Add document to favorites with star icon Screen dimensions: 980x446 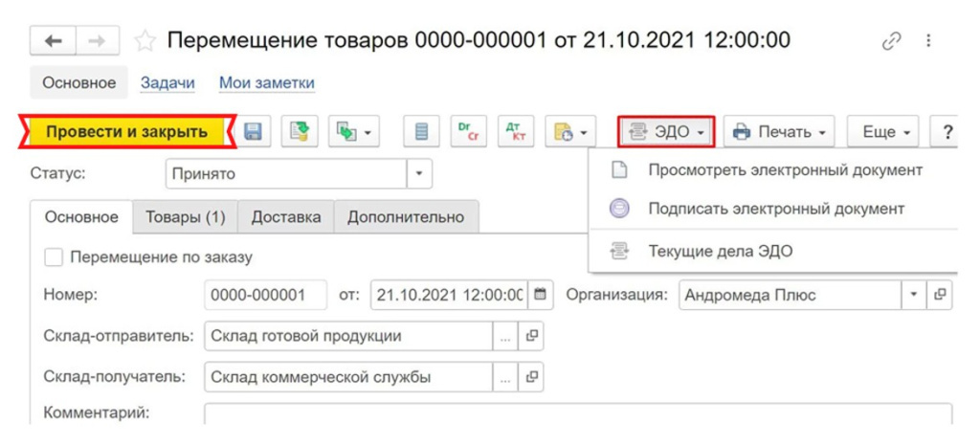coord(145,42)
